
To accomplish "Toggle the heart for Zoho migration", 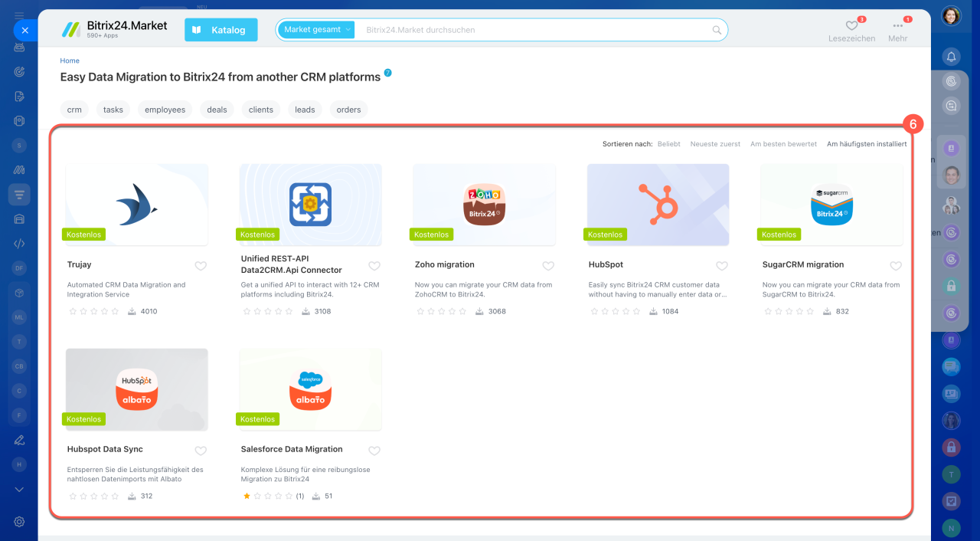I will click(x=548, y=266).
